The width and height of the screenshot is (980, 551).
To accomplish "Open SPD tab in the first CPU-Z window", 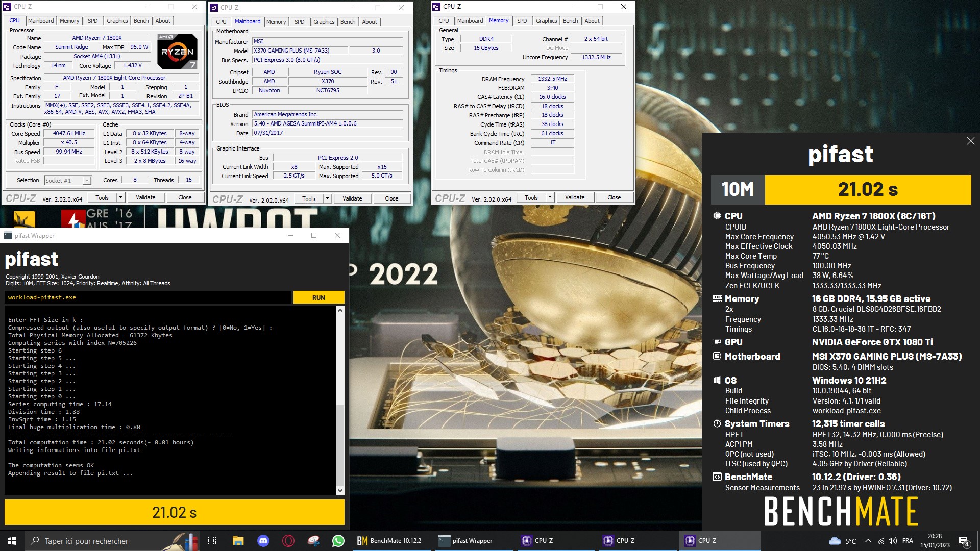I will tap(92, 21).
